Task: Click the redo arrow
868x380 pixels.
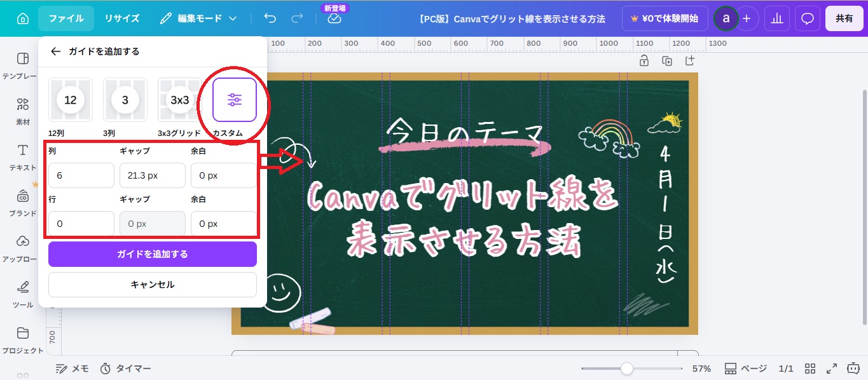Action: (297, 18)
